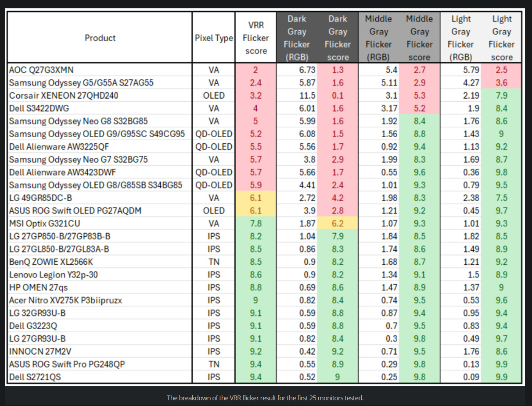This screenshot has width=532, height=406.
Task: Click VRR score 3.2 in Corsair row
Action: tap(256, 95)
